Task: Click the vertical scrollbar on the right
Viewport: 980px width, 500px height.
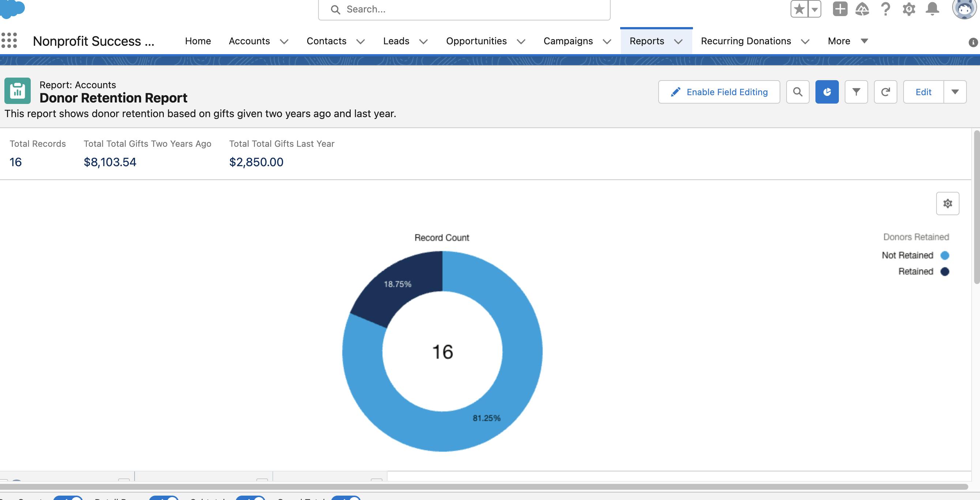Action: pyautogui.click(x=977, y=207)
